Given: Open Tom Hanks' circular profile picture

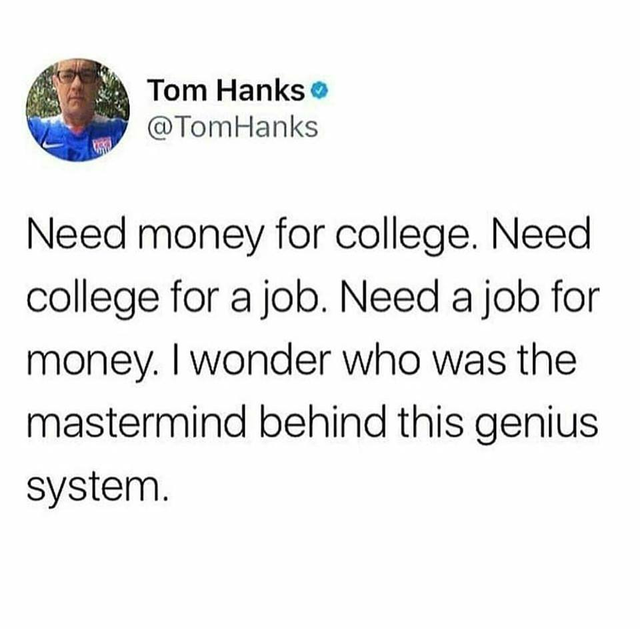Looking at the screenshot, I should 78,110.
